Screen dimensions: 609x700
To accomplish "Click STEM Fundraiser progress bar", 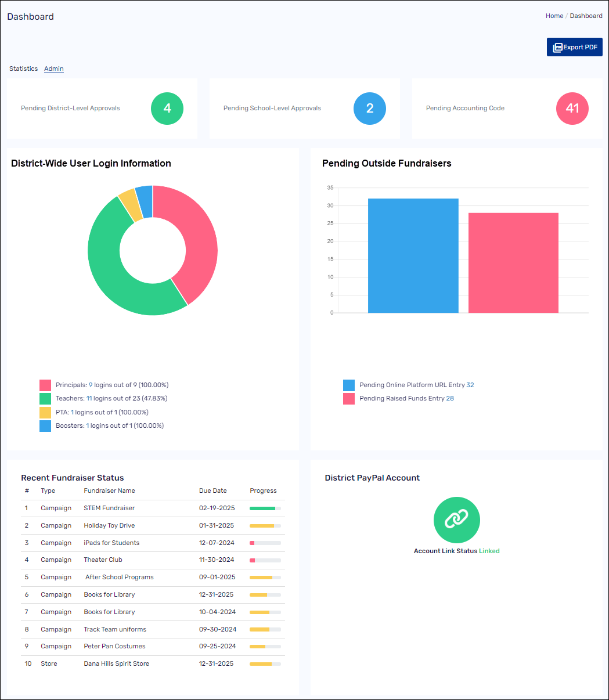I will (265, 508).
